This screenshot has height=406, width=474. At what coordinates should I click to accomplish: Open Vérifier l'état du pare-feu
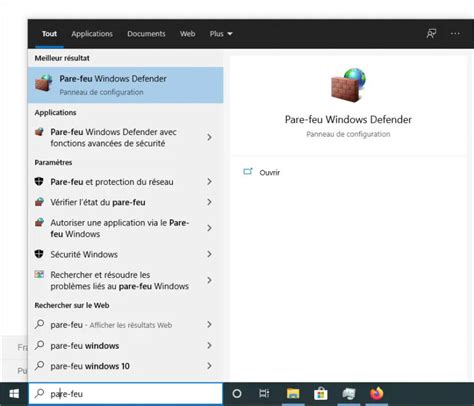coord(126,202)
